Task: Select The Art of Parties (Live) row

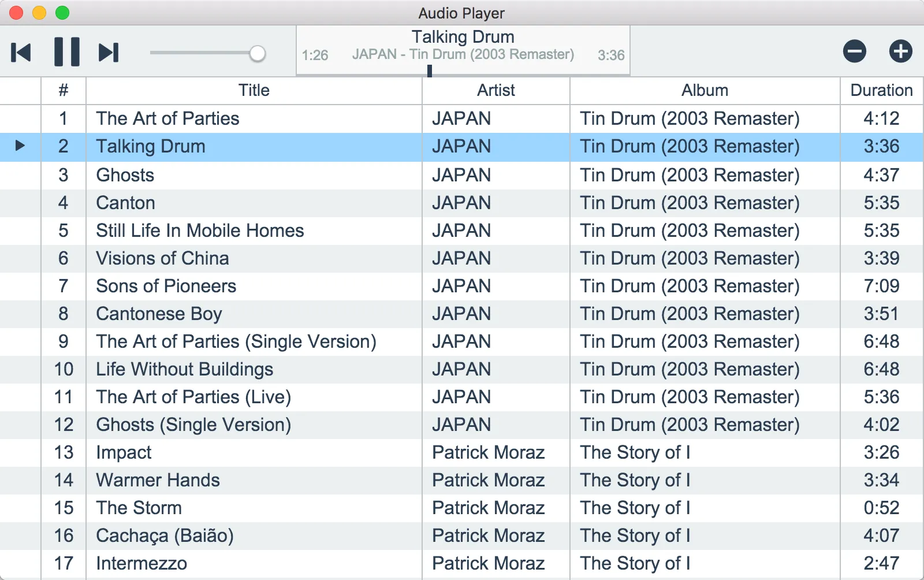Action: [193, 397]
